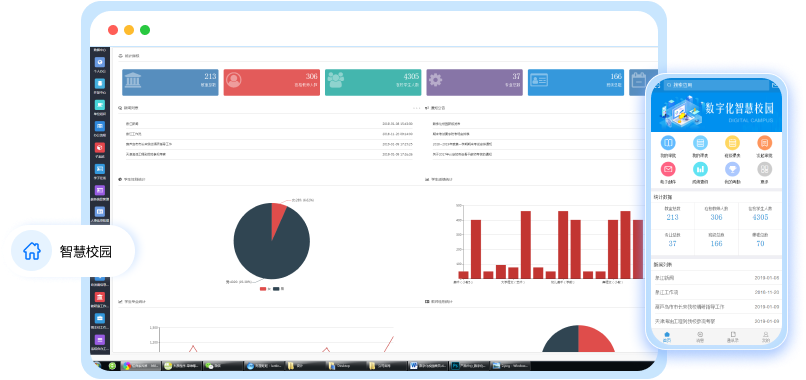Switch to the phone's home bottom tab
The height and width of the screenshot is (380, 806).
tap(667, 337)
